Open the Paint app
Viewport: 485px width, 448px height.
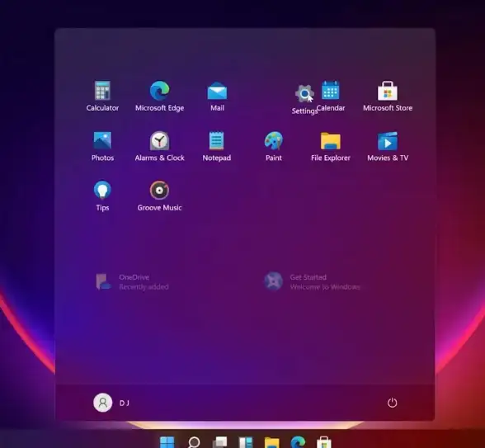coord(274,146)
